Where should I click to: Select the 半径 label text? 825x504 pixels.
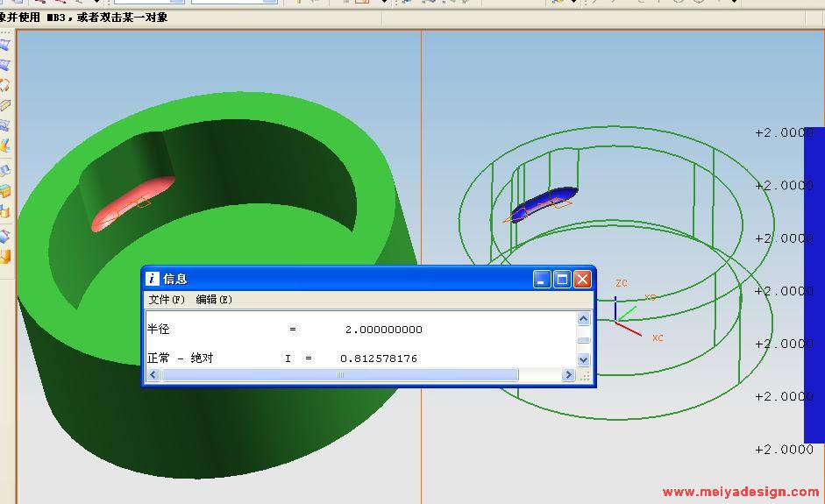[158, 330]
